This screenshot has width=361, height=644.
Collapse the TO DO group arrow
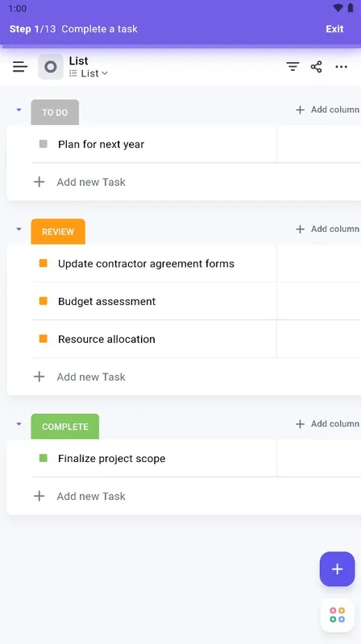tap(19, 110)
